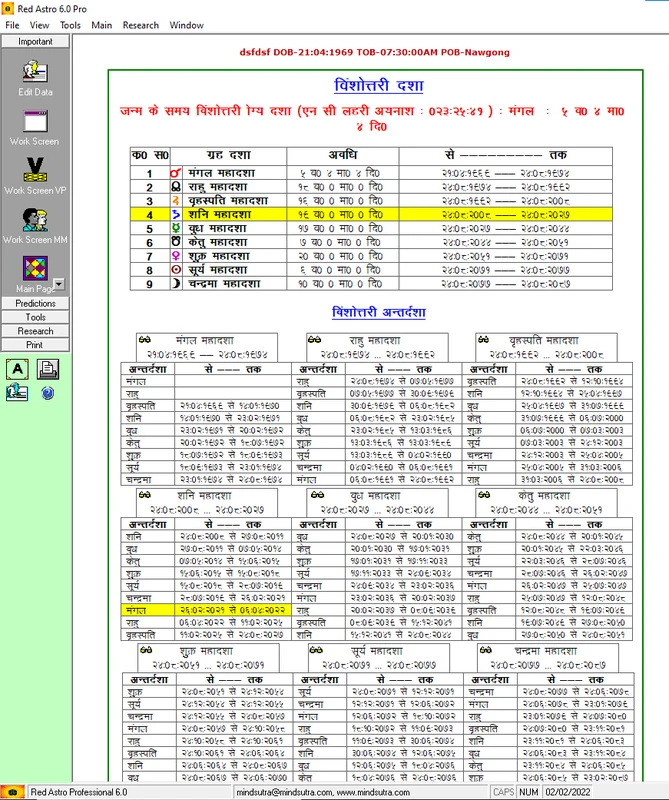
Task: Click the red dsfdsf DOB header line
Action: (x=375, y=52)
